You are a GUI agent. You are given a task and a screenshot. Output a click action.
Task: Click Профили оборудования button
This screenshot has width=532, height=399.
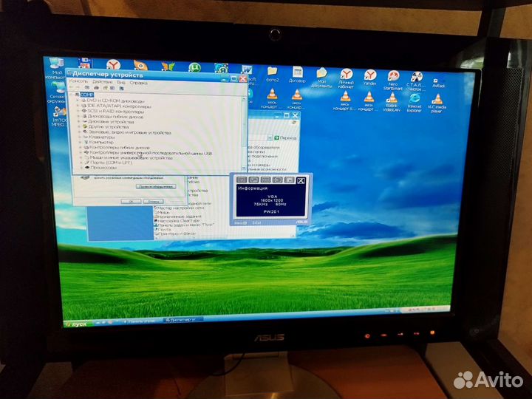pos(156,187)
